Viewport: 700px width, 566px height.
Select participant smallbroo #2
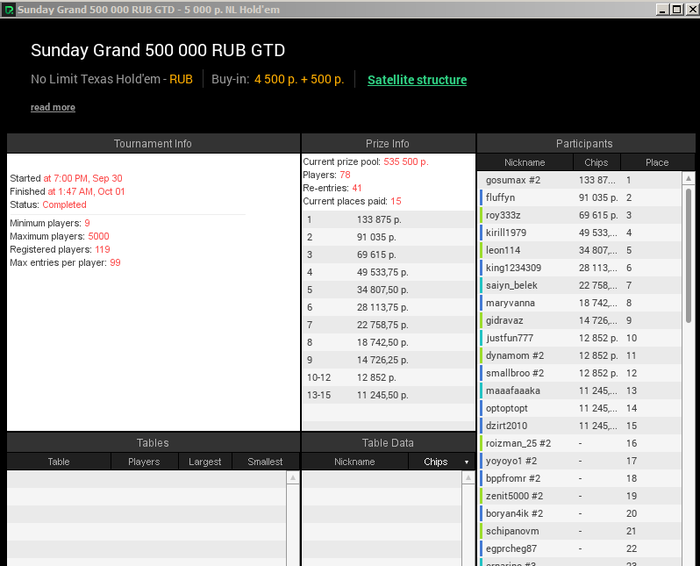579,373
